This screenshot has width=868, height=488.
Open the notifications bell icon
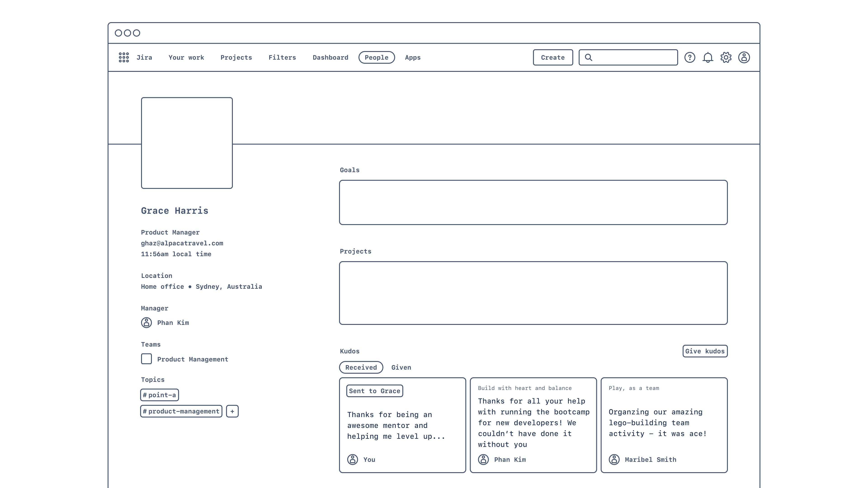(708, 57)
